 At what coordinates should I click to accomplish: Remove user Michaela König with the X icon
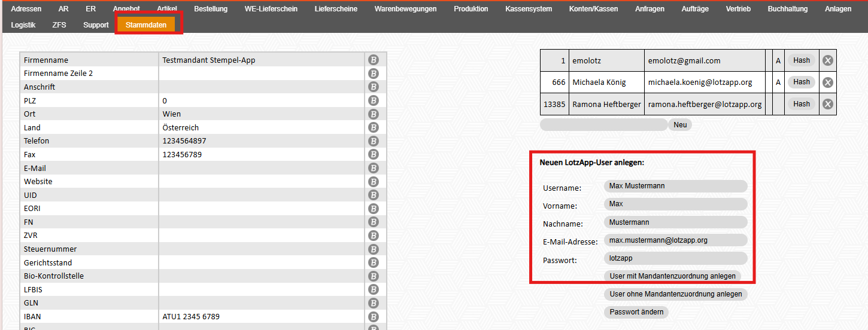pyautogui.click(x=828, y=82)
